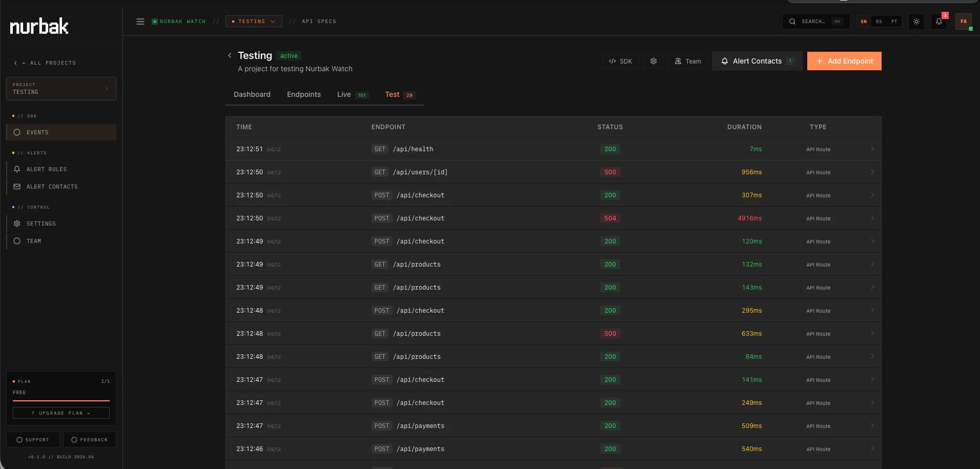Image resolution: width=980 pixels, height=469 pixels.
Task: Open Alert Contacts header button
Action: click(758, 61)
